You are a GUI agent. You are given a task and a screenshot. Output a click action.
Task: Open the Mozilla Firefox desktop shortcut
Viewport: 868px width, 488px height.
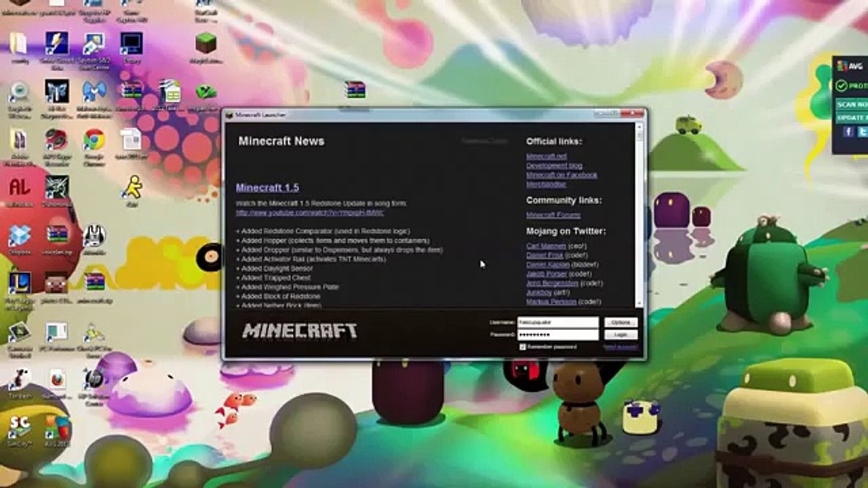point(57,380)
